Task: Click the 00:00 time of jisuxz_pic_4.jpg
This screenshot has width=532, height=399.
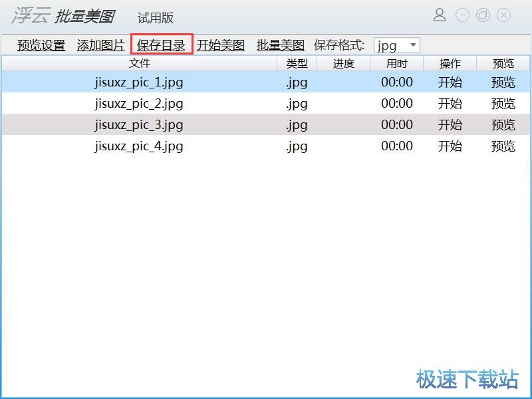Action: point(397,146)
